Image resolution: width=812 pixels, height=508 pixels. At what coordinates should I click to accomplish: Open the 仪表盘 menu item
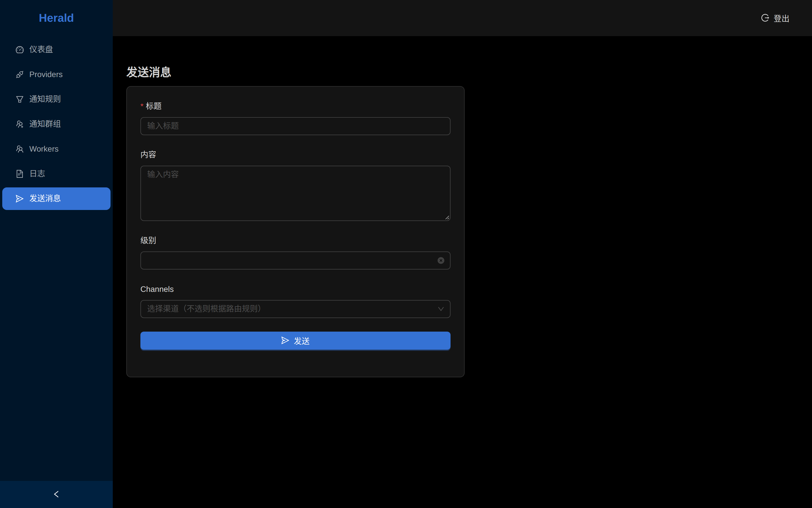pos(56,50)
